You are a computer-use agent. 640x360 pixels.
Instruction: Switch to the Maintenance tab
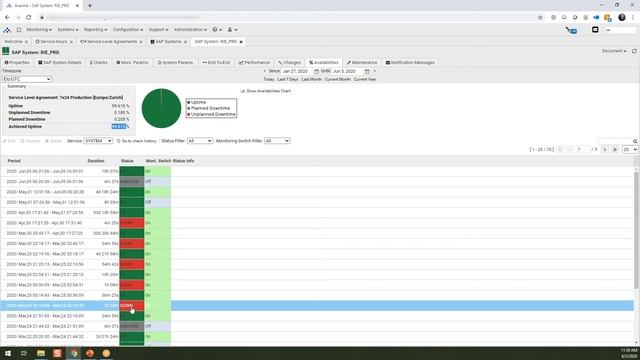click(362, 63)
